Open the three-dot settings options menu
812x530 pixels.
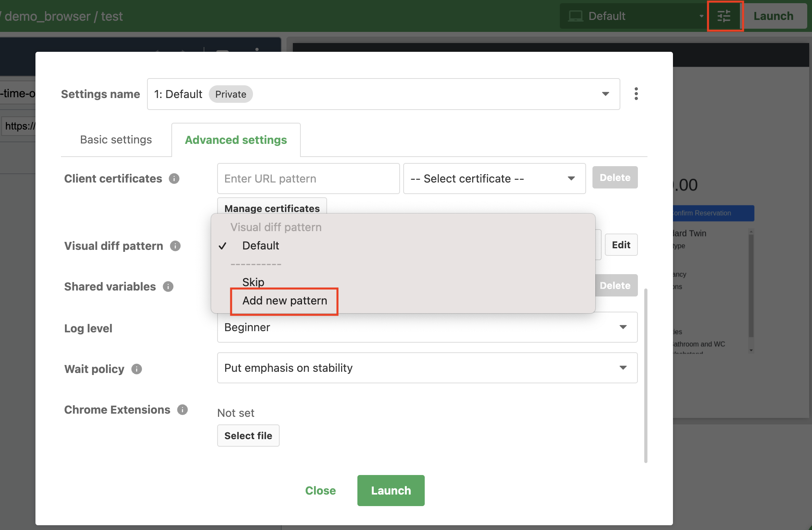(x=636, y=94)
